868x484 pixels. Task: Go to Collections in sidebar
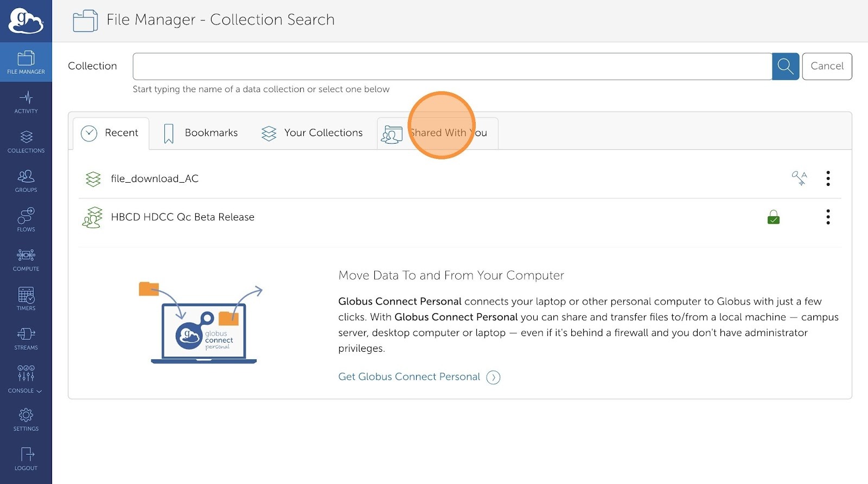click(x=26, y=141)
